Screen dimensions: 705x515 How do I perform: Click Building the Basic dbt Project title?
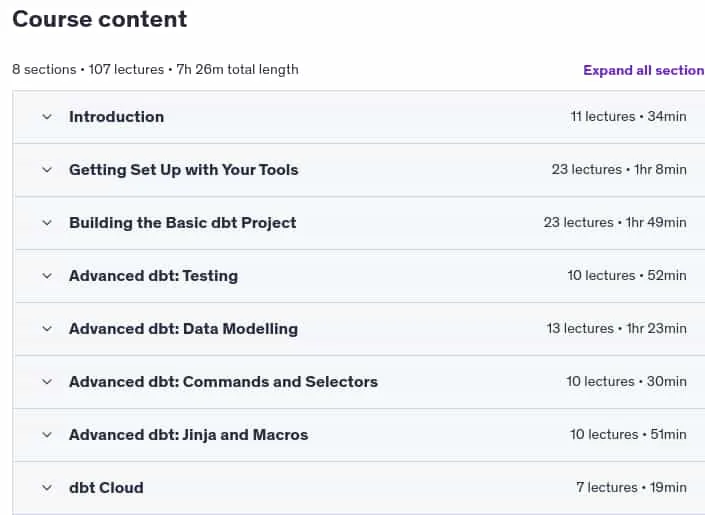183,223
